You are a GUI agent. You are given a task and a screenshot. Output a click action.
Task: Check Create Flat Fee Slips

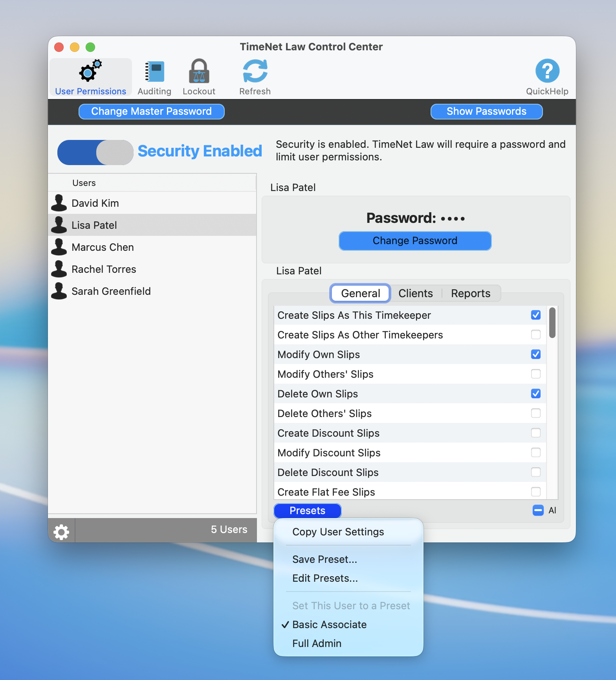click(536, 492)
